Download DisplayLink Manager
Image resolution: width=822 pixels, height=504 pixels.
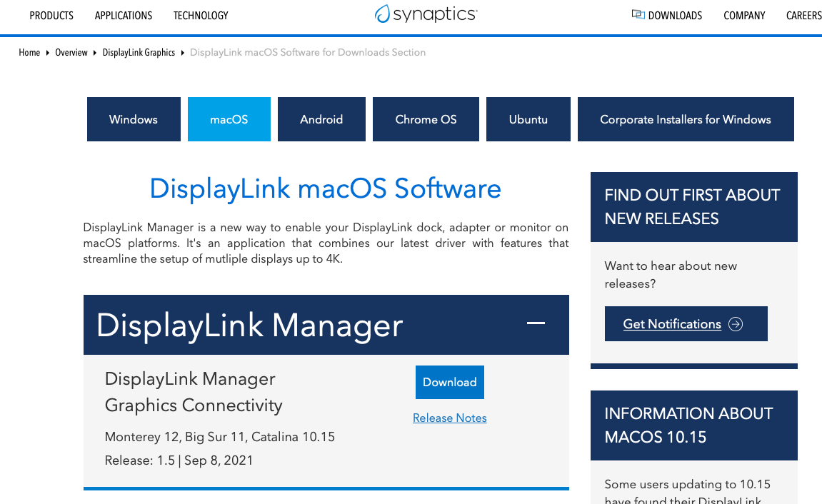450,382
